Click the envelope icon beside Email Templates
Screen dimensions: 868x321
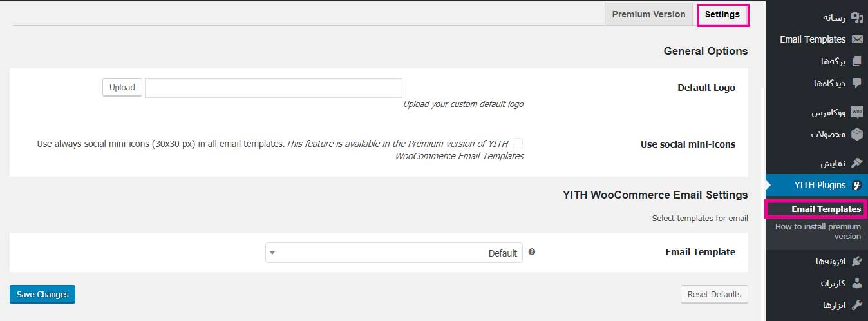click(x=856, y=39)
